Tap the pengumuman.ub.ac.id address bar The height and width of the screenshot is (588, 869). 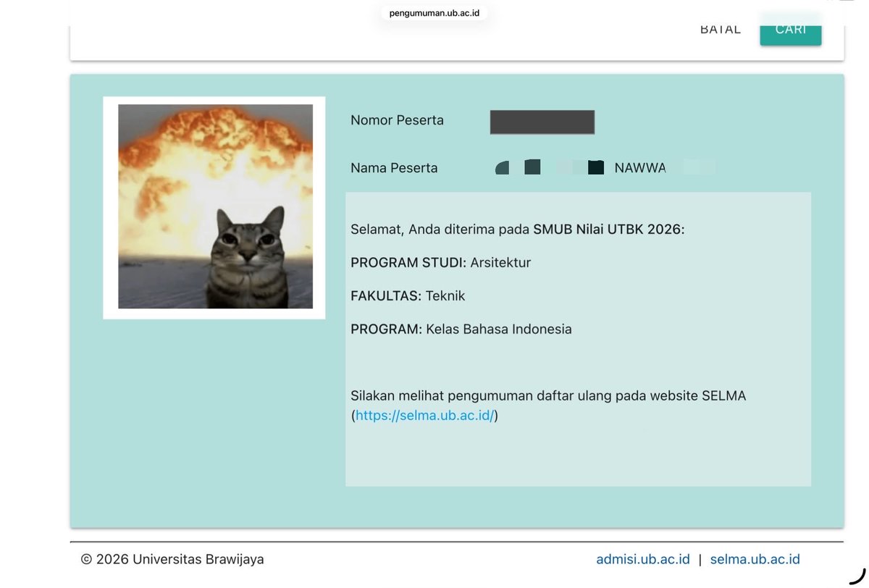tap(434, 13)
